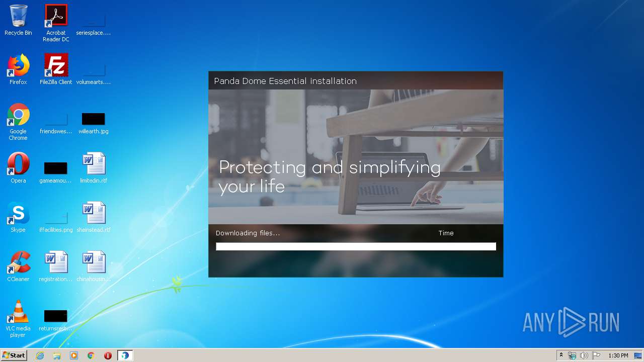
Task: Launch the Skype desktop shortcut
Action: [18, 217]
